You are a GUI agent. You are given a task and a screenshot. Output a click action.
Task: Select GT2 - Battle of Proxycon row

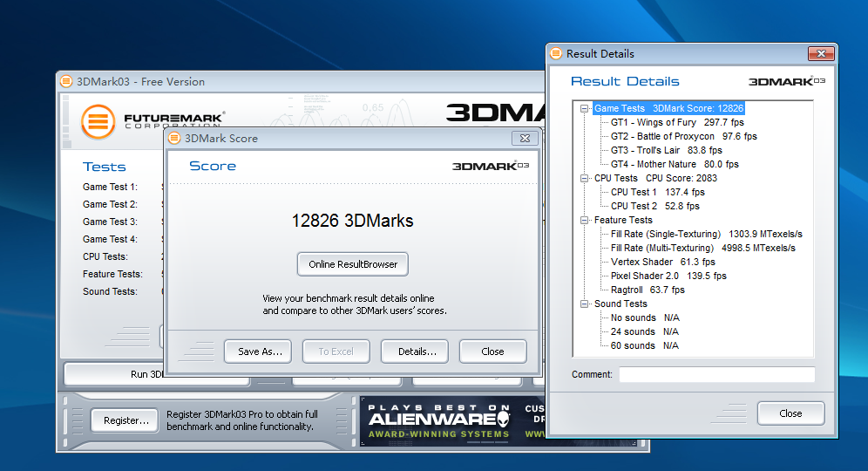683,136
